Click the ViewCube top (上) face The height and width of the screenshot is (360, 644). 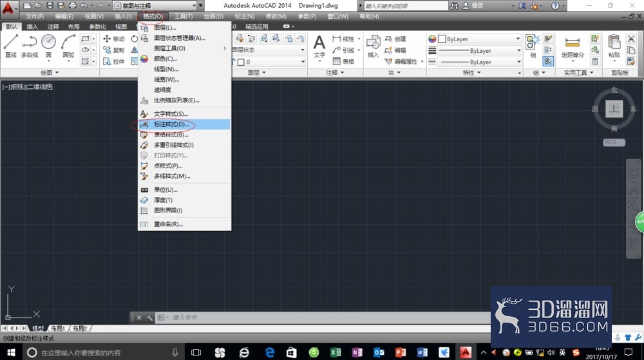pos(614,109)
